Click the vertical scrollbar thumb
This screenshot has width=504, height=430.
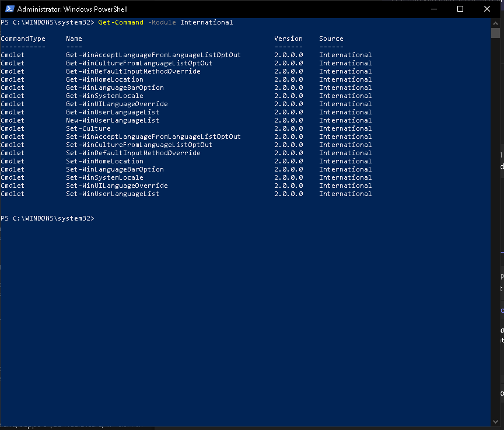click(495, 33)
